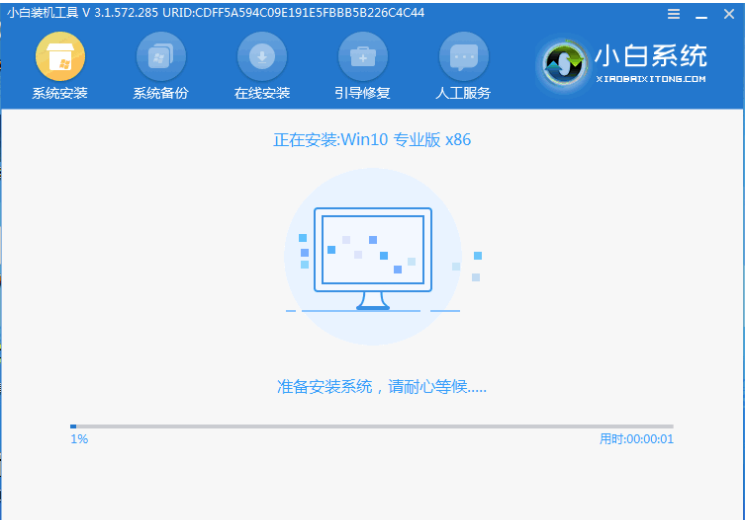Image resolution: width=745 pixels, height=520 pixels.
Task: Open the 系统备份 system backup icon
Action: point(161,57)
